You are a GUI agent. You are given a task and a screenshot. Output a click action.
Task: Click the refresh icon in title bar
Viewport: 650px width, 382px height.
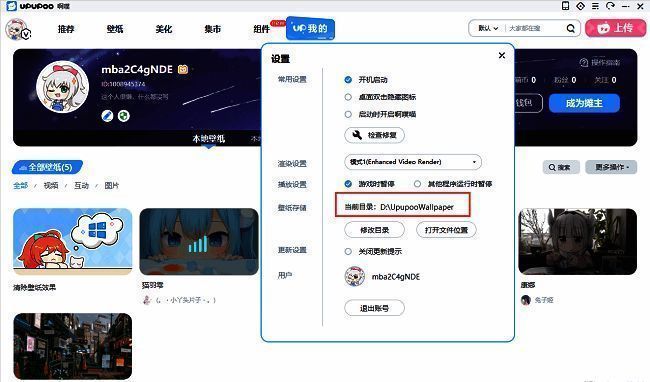[x=610, y=6]
